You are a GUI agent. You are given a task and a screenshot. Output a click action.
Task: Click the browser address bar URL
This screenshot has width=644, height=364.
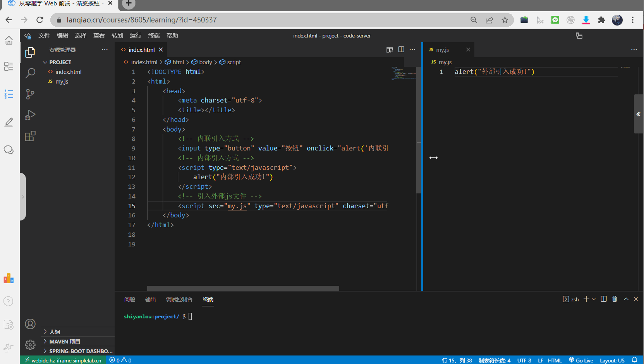(141, 20)
